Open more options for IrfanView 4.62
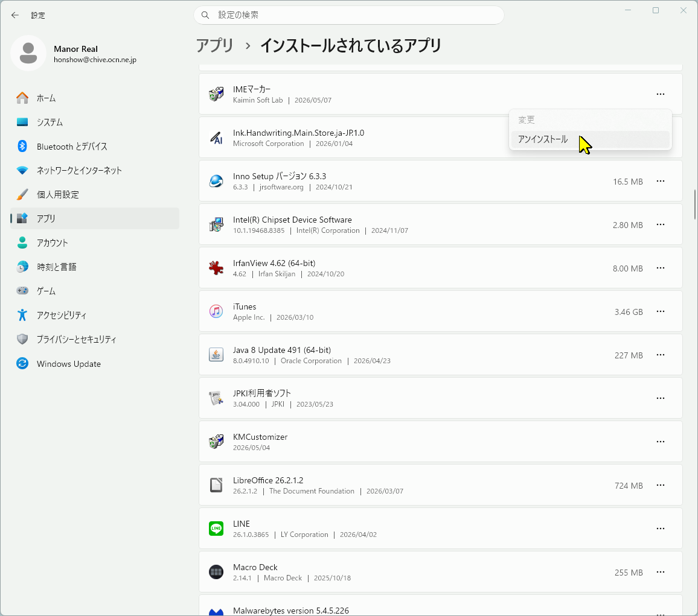Image resolution: width=698 pixels, height=616 pixels. [661, 268]
